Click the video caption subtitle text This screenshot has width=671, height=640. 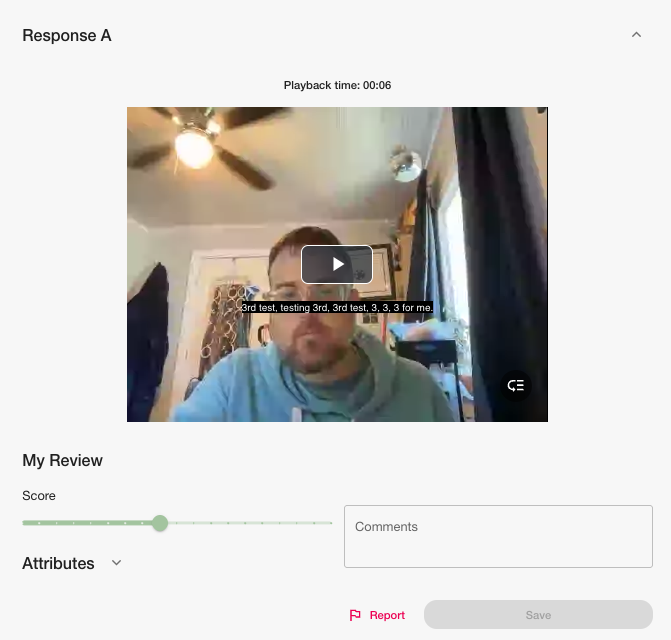[x=337, y=307]
